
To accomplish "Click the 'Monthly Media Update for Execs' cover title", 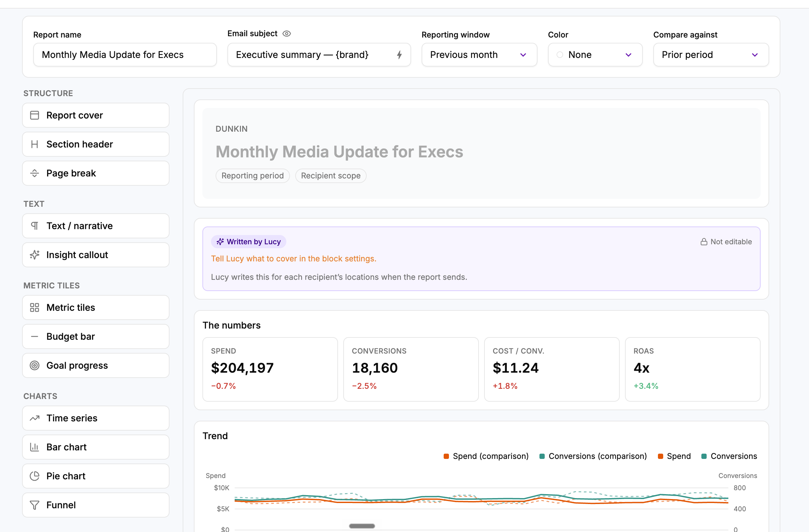I will [339, 152].
